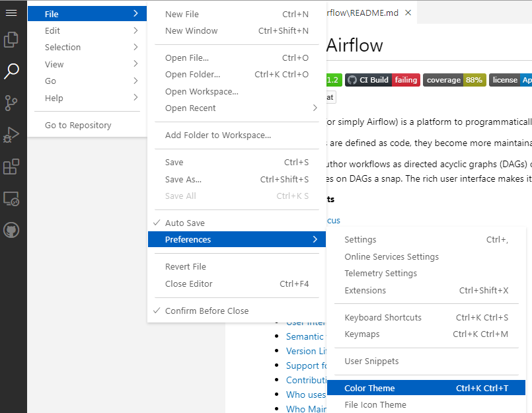Select Open File... entry
Viewport: 532px width, 413px height.
tap(237, 58)
